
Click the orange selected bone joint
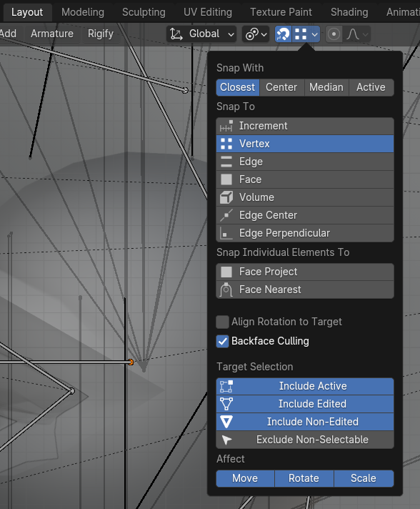click(131, 362)
